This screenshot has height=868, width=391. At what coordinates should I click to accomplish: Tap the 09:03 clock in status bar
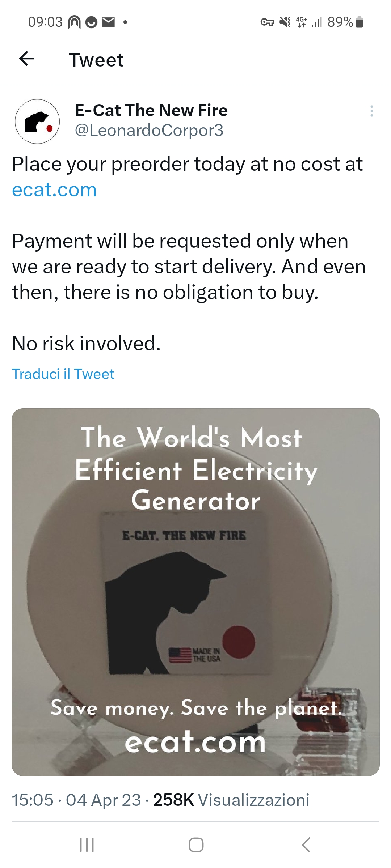(x=45, y=22)
